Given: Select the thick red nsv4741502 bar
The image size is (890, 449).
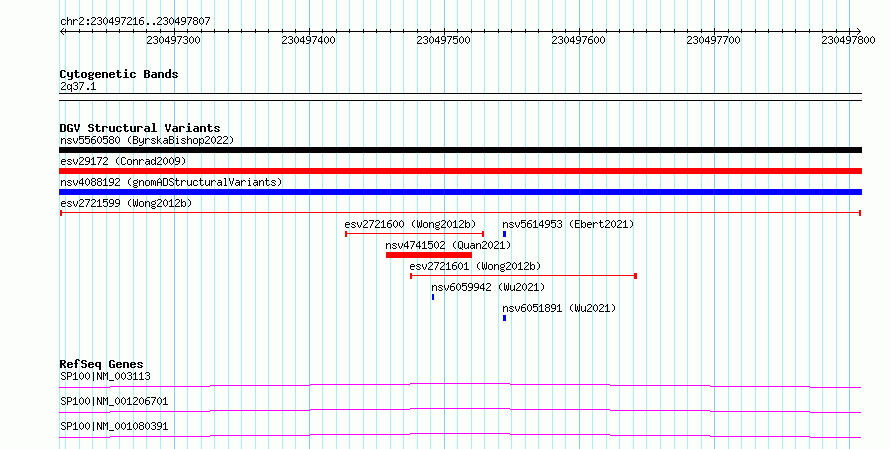Looking at the screenshot, I should coord(429,255).
